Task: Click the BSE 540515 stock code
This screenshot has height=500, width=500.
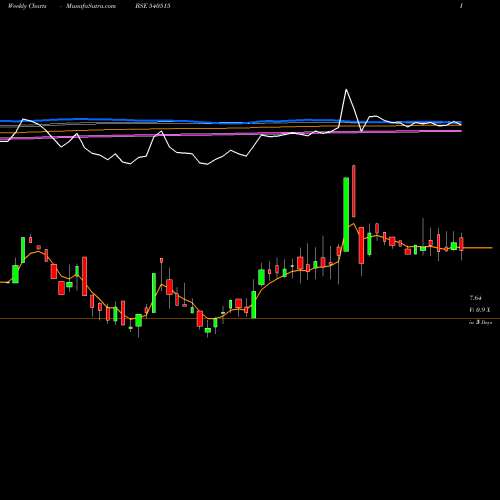Action: tap(153, 6)
